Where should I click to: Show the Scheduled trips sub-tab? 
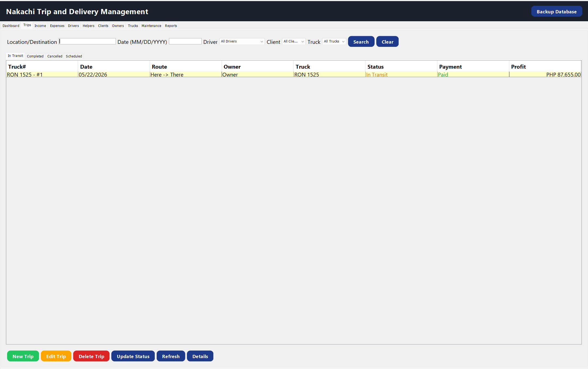pyautogui.click(x=74, y=56)
